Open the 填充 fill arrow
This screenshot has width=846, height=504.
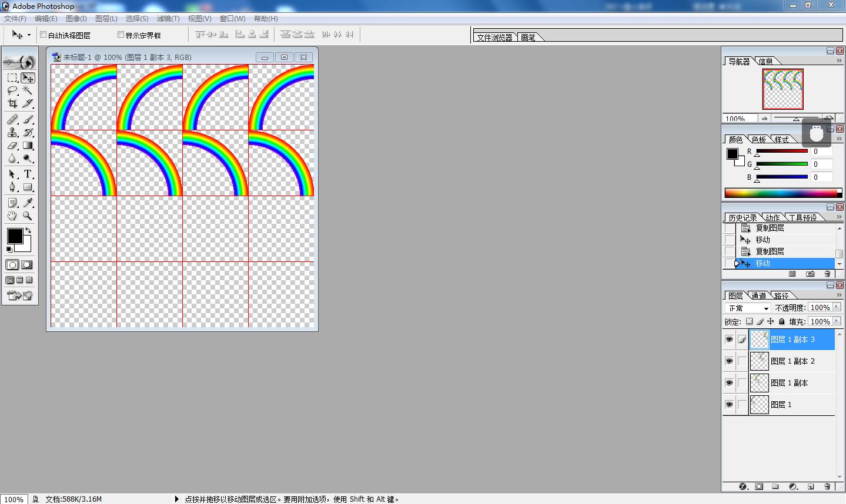(837, 321)
